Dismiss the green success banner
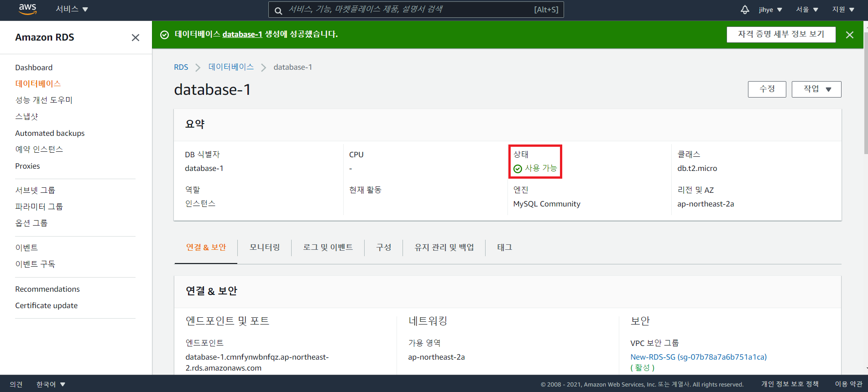 coord(849,35)
